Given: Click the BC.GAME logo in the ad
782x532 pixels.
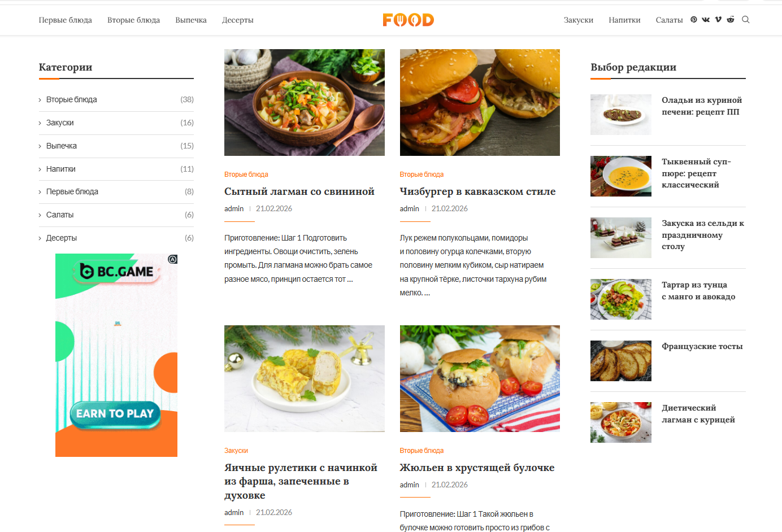Looking at the screenshot, I should 117,272.
